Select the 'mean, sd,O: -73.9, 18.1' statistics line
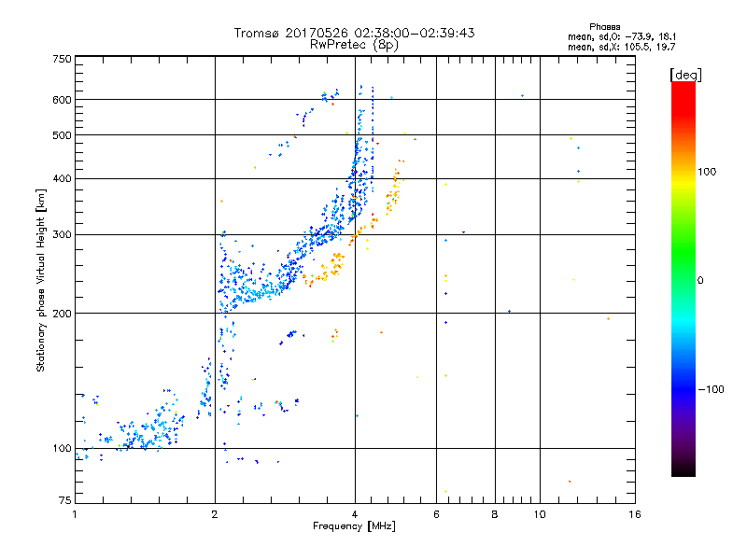747x560 pixels. pyautogui.click(x=622, y=36)
